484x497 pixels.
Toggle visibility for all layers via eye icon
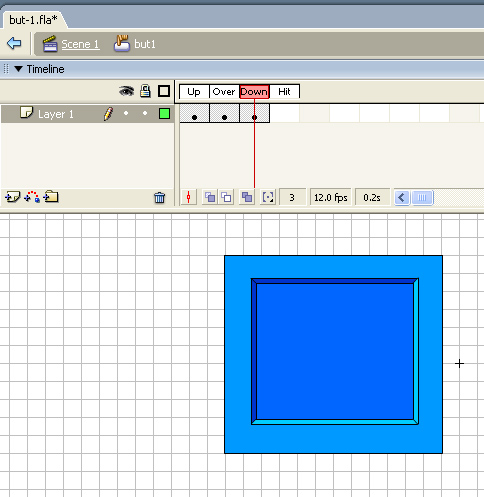pyautogui.click(x=126, y=91)
